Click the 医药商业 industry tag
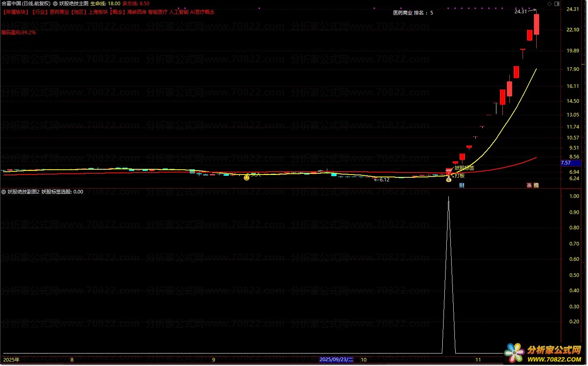The height and width of the screenshot is (366, 588). pos(59,12)
